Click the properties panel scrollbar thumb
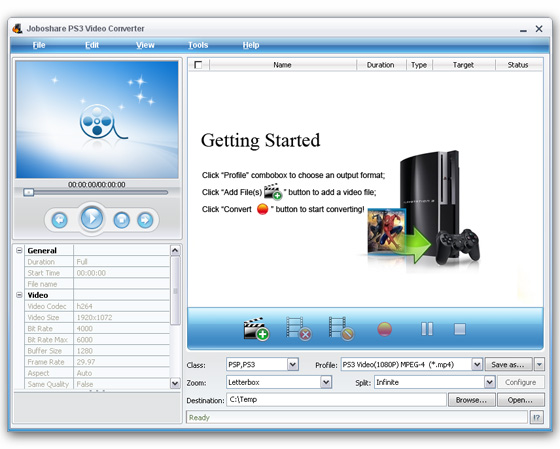 click(175, 291)
